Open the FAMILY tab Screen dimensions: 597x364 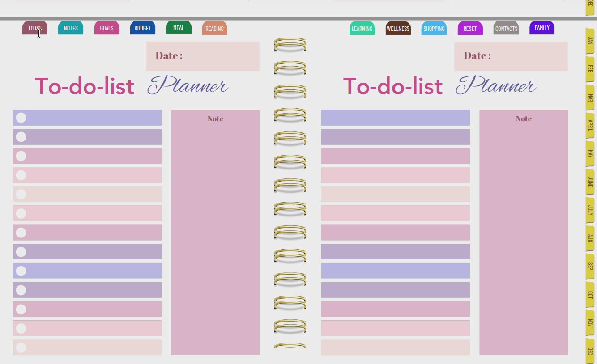[x=542, y=28]
